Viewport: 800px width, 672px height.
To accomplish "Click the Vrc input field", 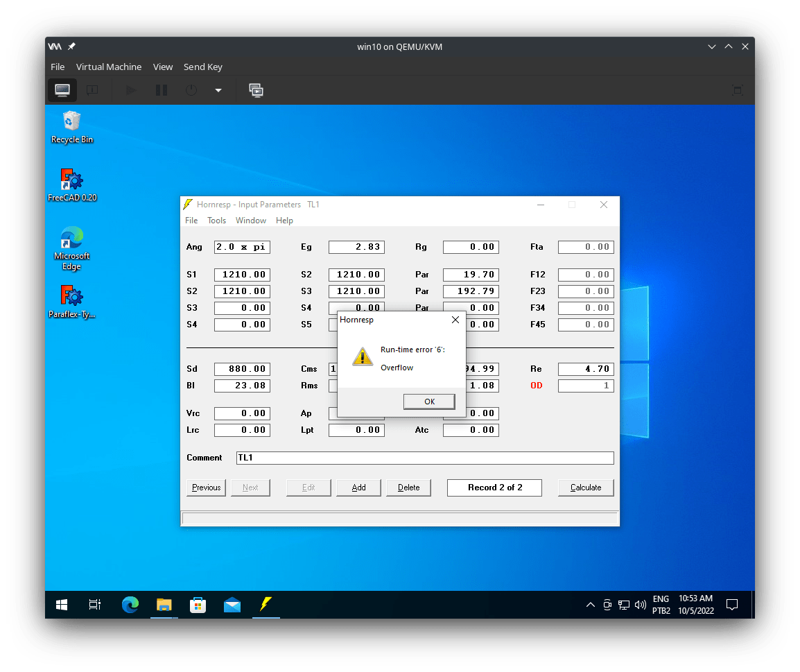I will [x=243, y=413].
